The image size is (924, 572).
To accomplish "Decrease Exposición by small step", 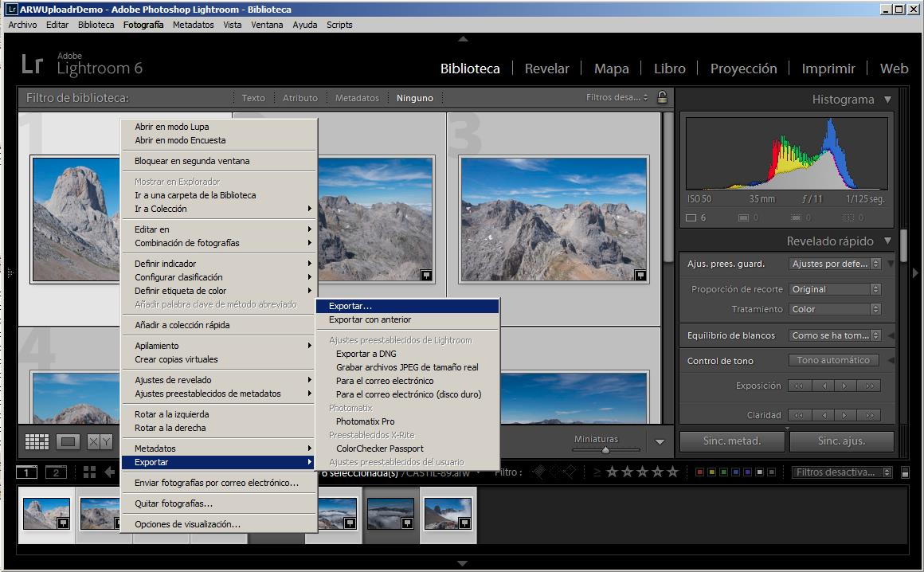I will point(823,386).
